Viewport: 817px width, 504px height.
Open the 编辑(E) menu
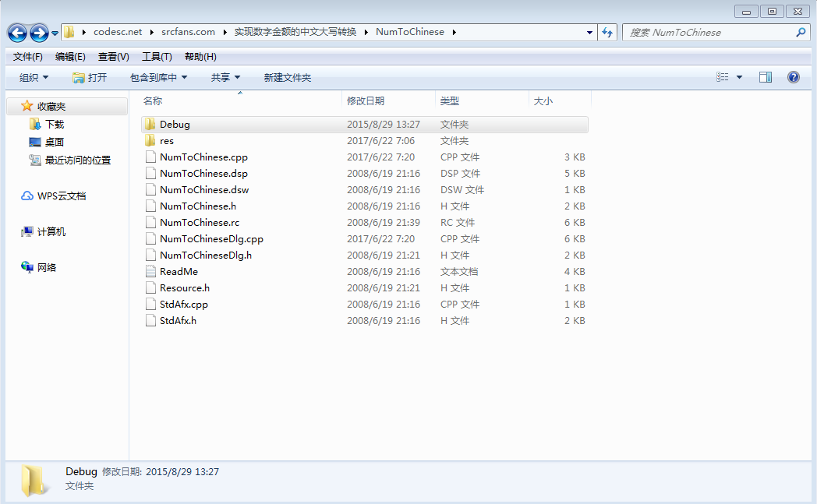(x=70, y=57)
